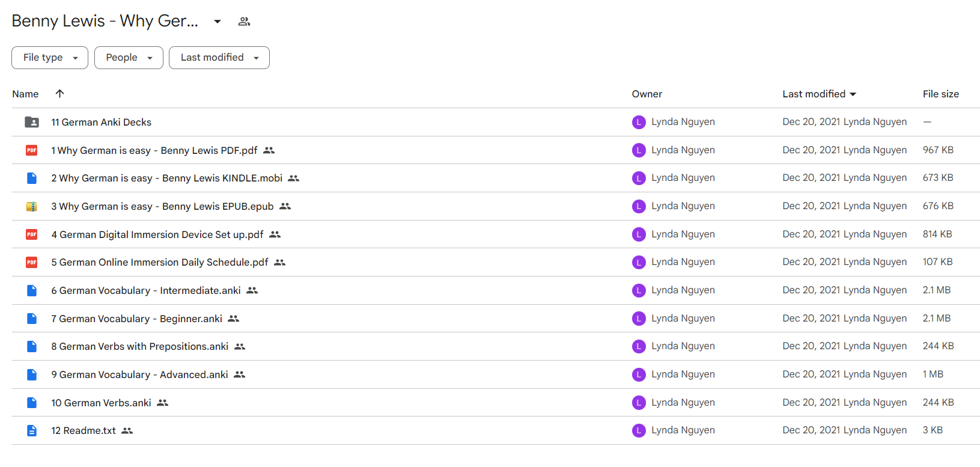
Task: Reverse the Name sort arrow
Action: pyautogui.click(x=59, y=94)
